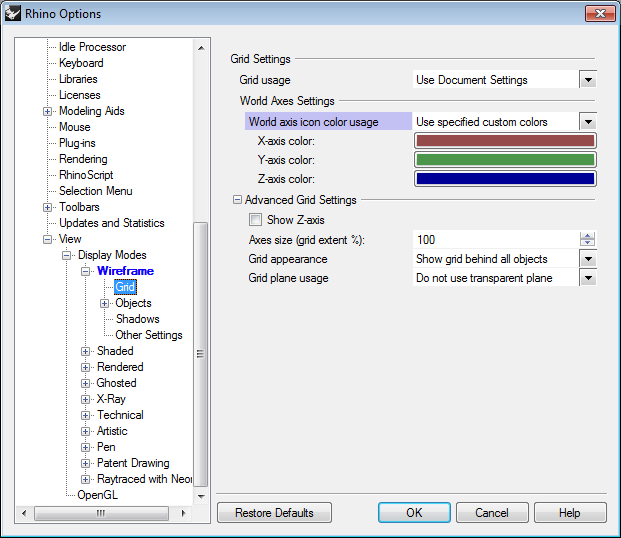Click the Cancel button
The image size is (621, 538).
492,513
